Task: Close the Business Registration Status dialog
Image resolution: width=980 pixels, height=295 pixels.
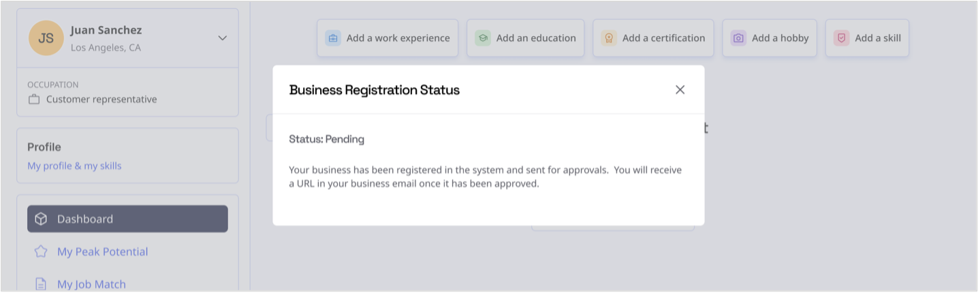Action: [x=680, y=90]
